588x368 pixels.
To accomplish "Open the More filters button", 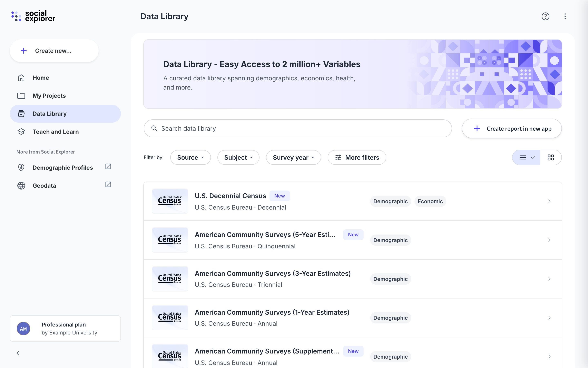I will [x=357, y=157].
